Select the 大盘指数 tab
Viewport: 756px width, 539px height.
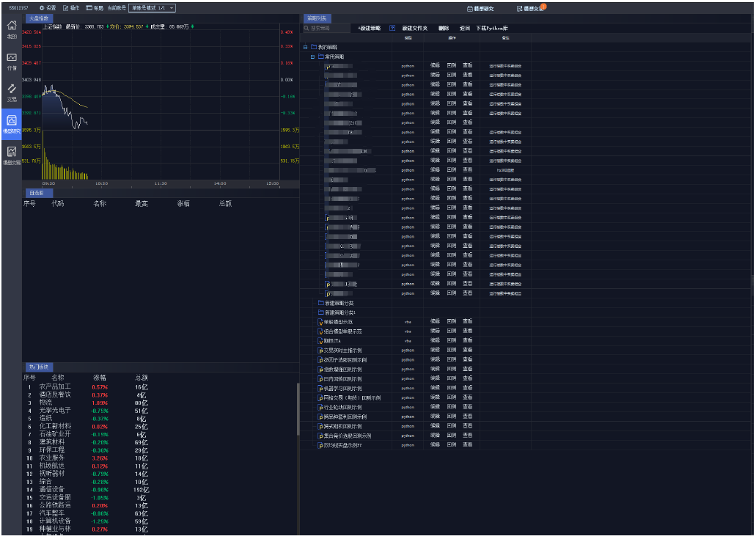pyautogui.click(x=39, y=18)
